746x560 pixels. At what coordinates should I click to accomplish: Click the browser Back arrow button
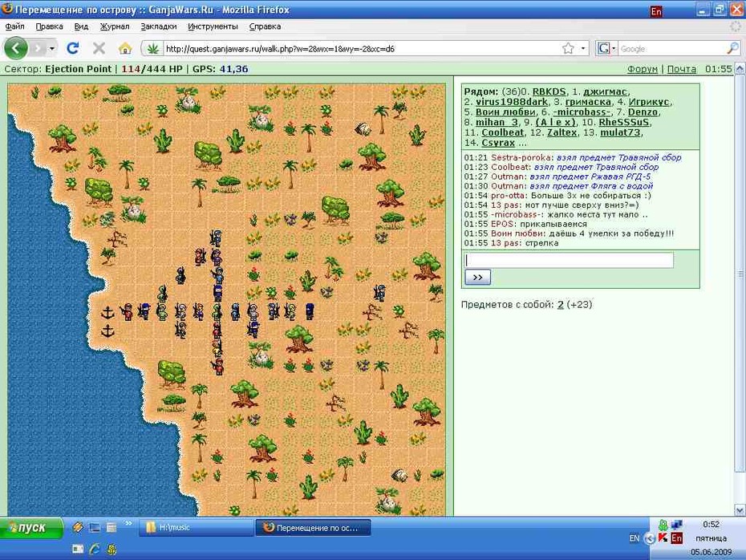click(x=16, y=48)
